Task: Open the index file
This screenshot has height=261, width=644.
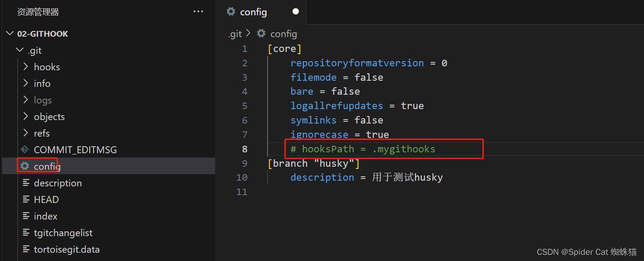Action: tap(45, 216)
